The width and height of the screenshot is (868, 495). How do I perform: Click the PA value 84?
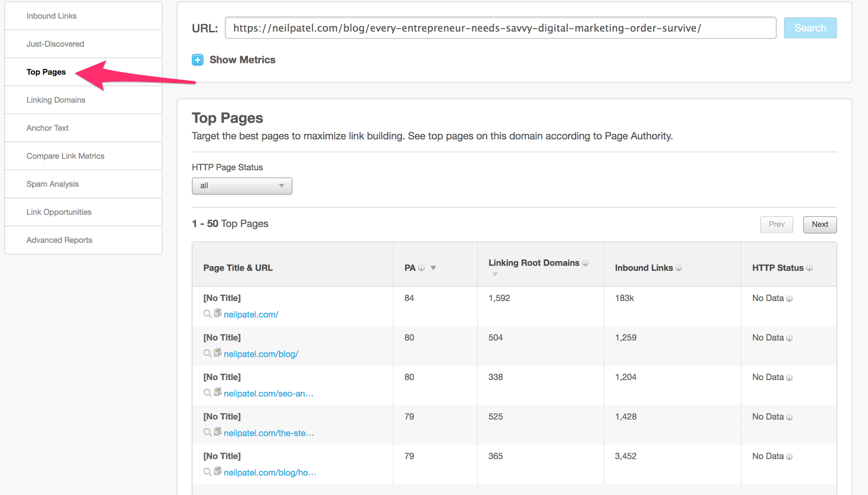409,298
